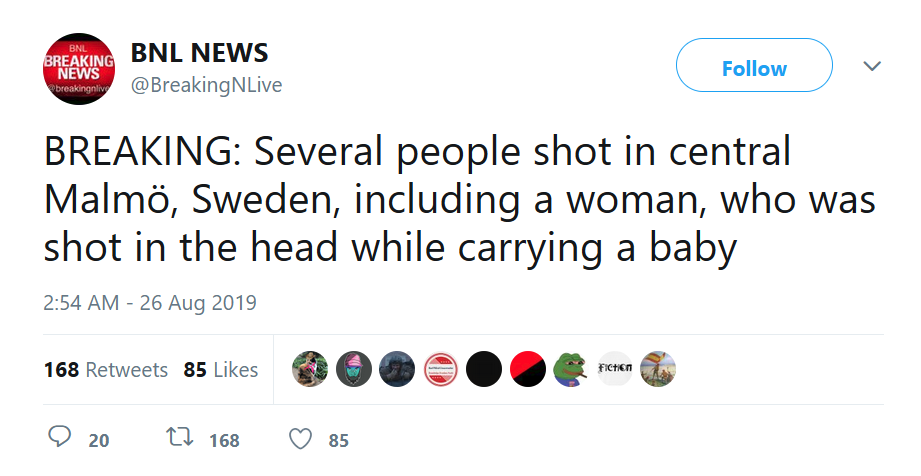Open the @BreakingNLive handle link
The image size is (921, 476).
(x=207, y=86)
